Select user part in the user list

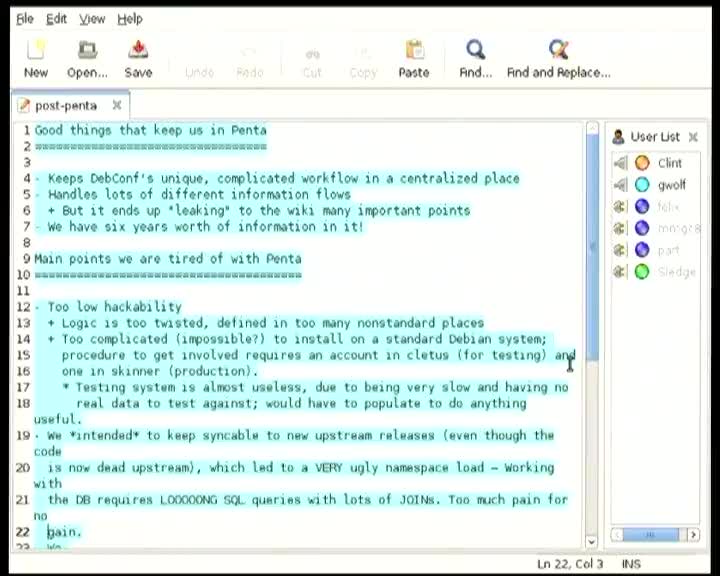tap(656, 250)
